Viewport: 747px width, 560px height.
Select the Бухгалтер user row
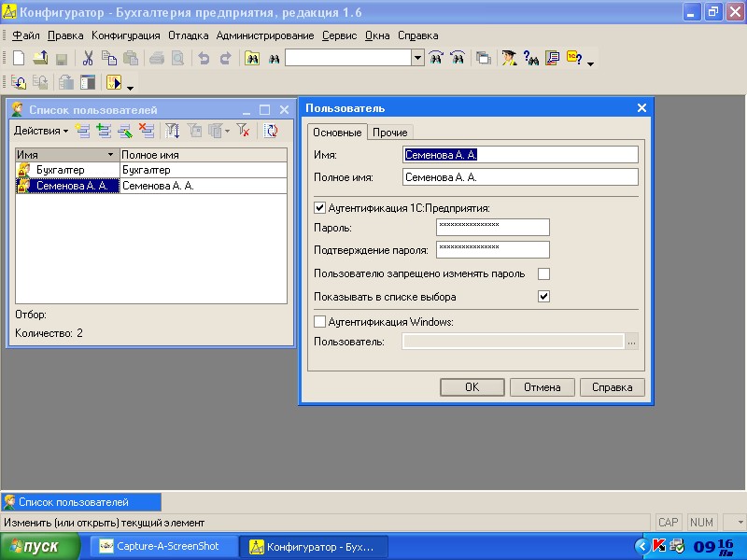pos(151,170)
